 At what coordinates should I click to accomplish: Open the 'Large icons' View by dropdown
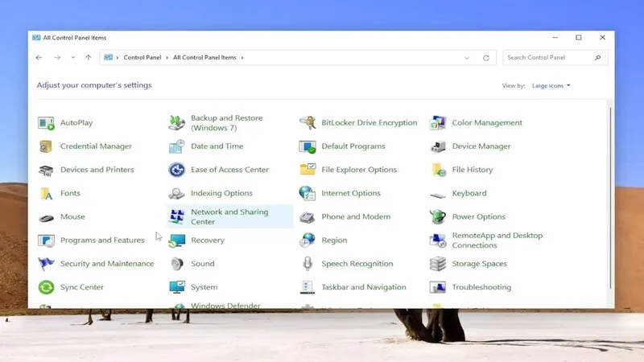click(x=551, y=85)
